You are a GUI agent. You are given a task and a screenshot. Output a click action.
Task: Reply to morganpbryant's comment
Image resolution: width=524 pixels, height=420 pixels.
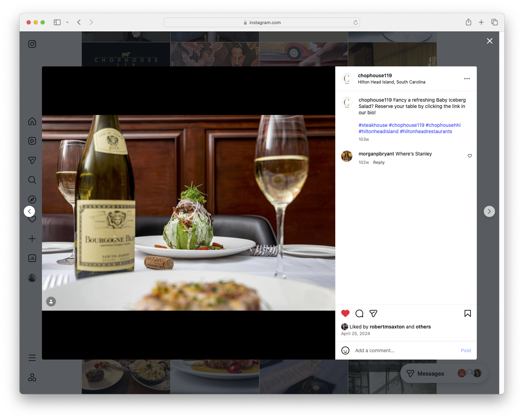(379, 162)
